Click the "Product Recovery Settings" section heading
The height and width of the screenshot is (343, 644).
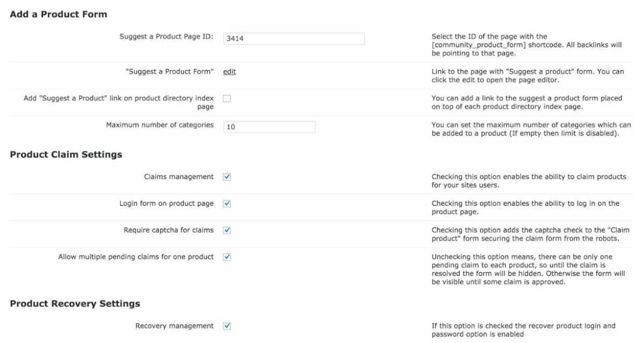point(75,304)
